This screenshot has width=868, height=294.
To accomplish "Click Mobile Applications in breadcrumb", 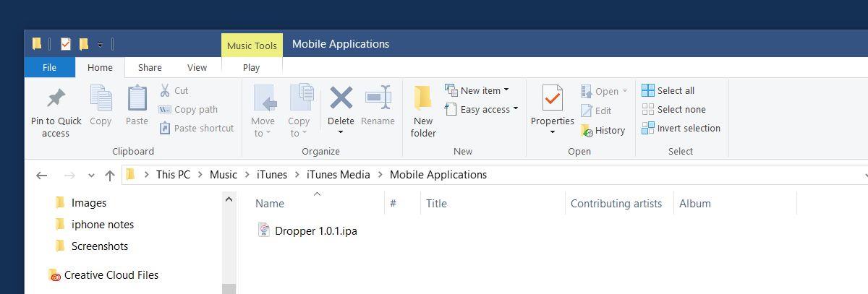I will coord(438,174).
